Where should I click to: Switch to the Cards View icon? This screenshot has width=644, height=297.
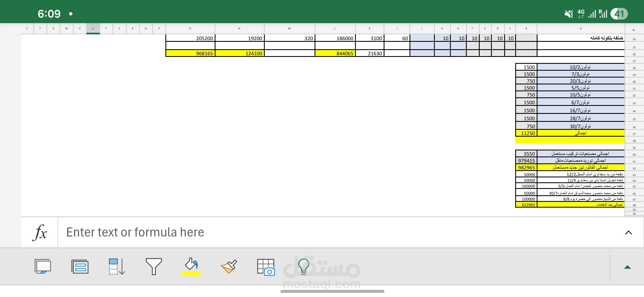point(80,266)
